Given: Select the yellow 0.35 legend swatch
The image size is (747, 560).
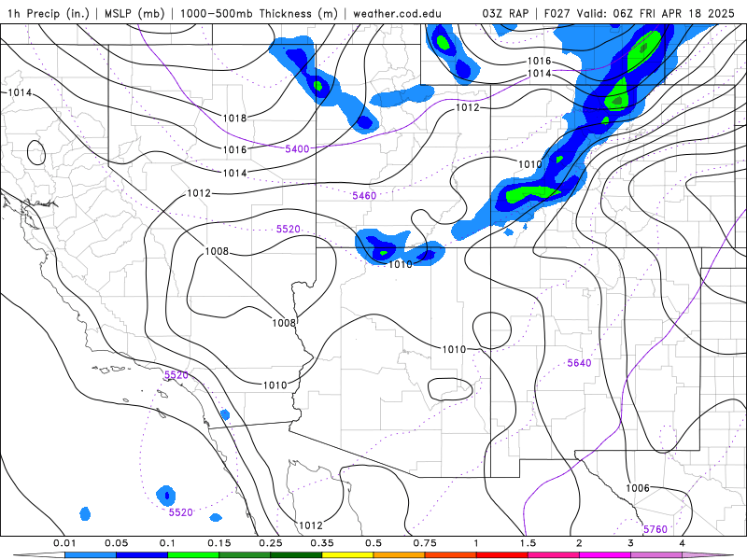Looking at the screenshot, I should (347, 555).
